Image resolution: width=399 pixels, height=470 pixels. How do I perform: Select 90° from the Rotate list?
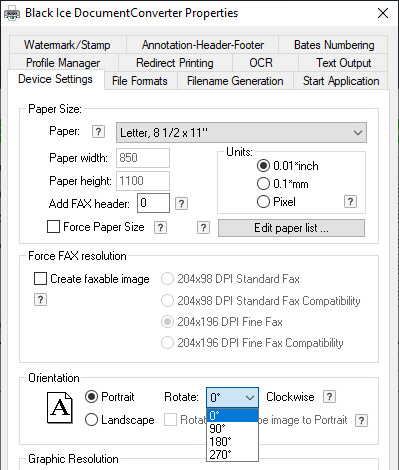232,428
